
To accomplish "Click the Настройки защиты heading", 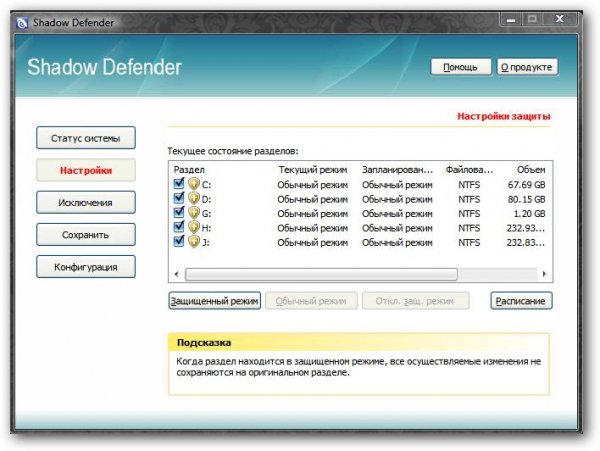I will 504,116.
